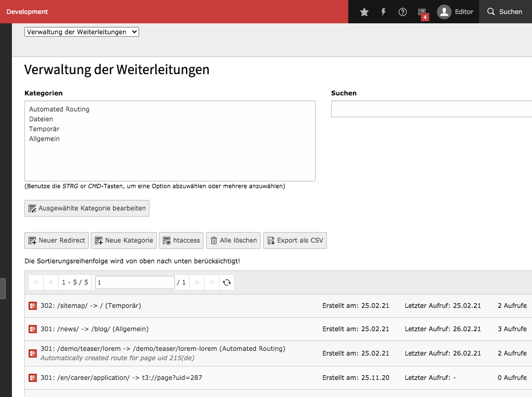
Task: Flush caches via the lightning bolt icon
Action: (383, 11)
